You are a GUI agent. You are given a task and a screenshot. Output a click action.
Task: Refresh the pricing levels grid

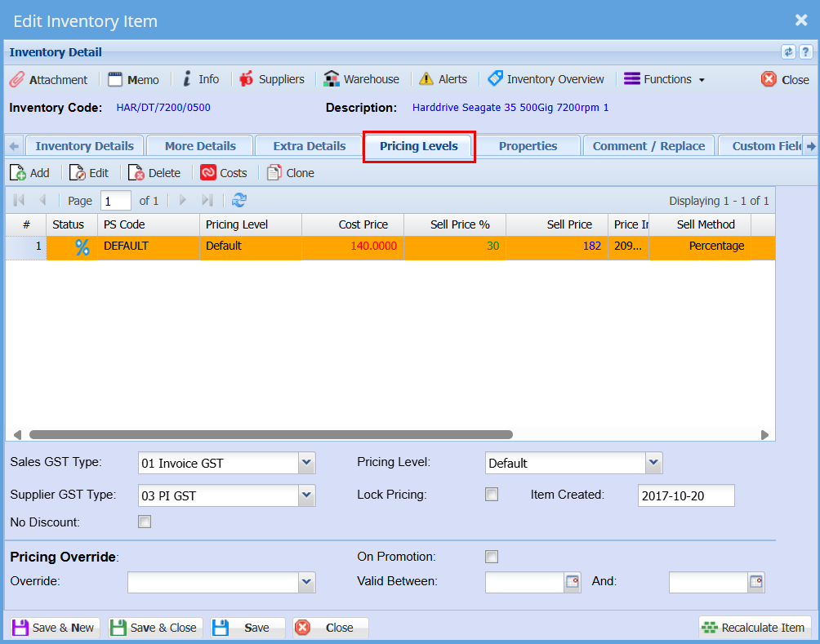[239, 200]
